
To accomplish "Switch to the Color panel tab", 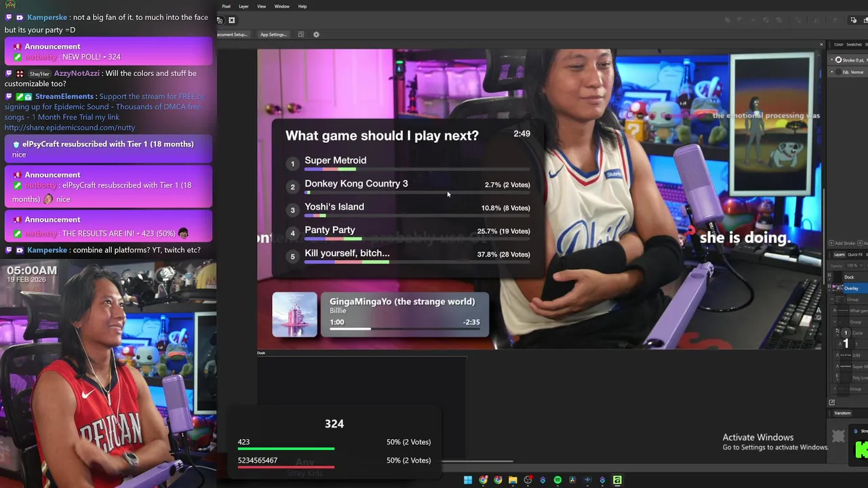I will pyautogui.click(x=839, y=45).
